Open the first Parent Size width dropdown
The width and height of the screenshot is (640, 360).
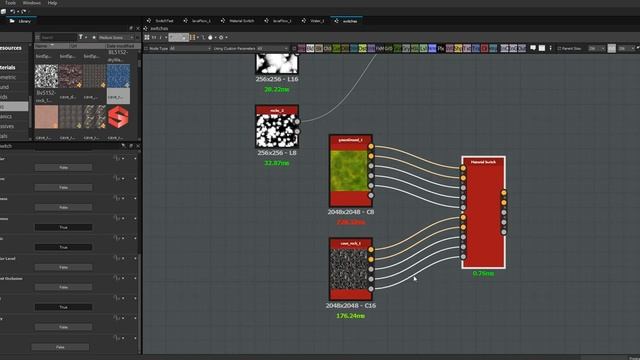[x=597, y=49]
